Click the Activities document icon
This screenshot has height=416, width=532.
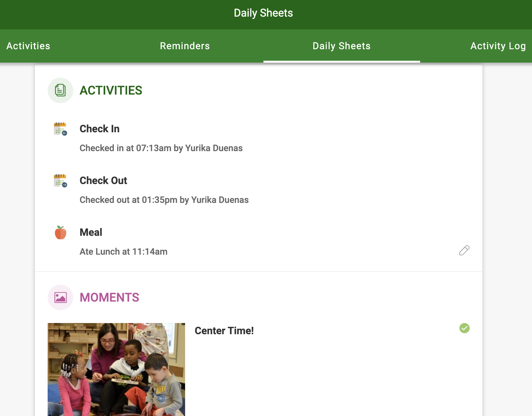tap(60, 90)
